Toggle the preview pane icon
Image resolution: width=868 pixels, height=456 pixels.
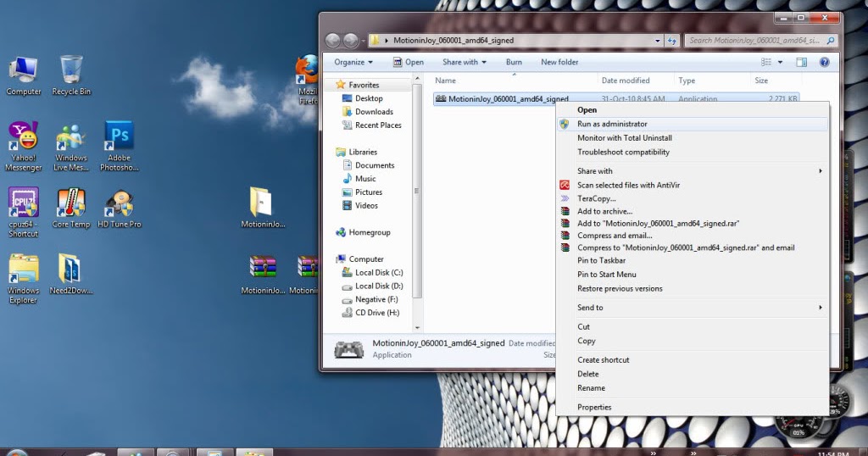801,62
